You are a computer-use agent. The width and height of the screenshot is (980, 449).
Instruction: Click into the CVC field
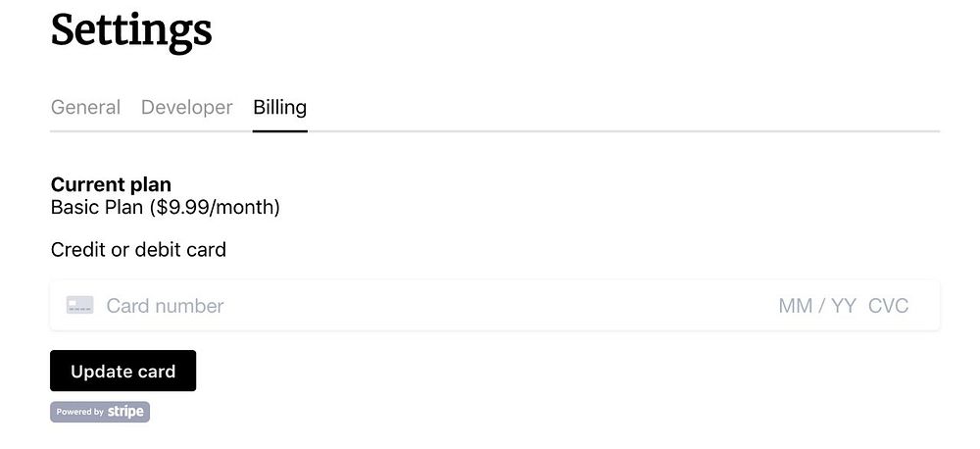click(889, 306)
